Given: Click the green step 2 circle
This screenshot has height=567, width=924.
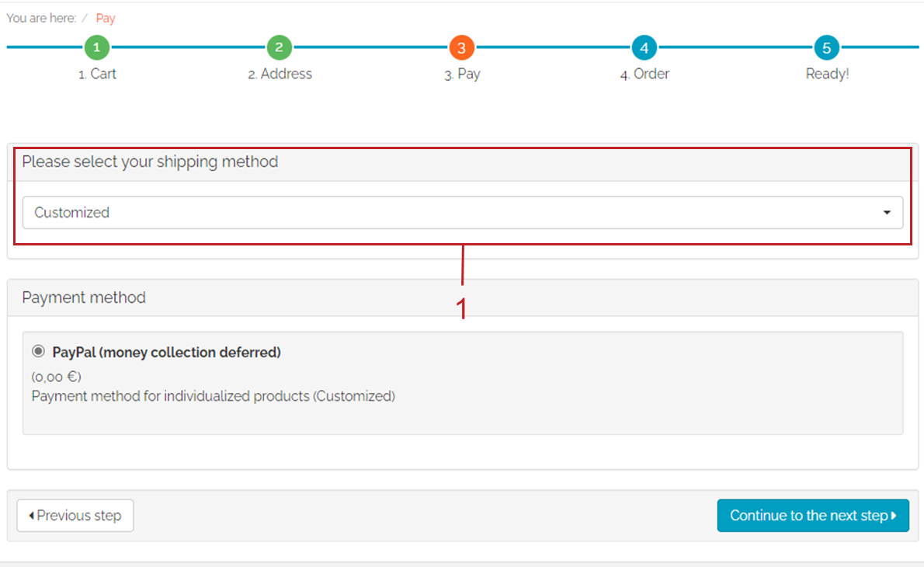Looking at the screenshot, I should pyautogui.click(x=279, y=47).
